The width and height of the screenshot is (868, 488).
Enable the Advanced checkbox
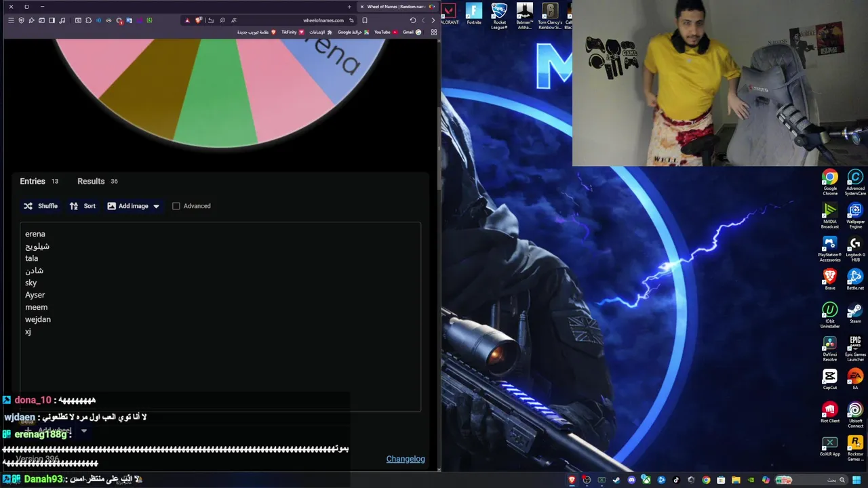coord(176,206)
